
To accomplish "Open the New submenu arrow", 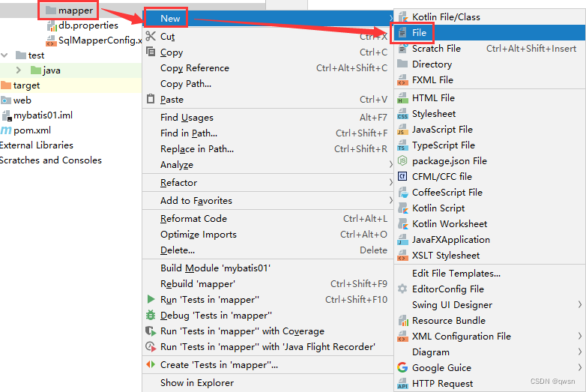I will click(390, 18).
